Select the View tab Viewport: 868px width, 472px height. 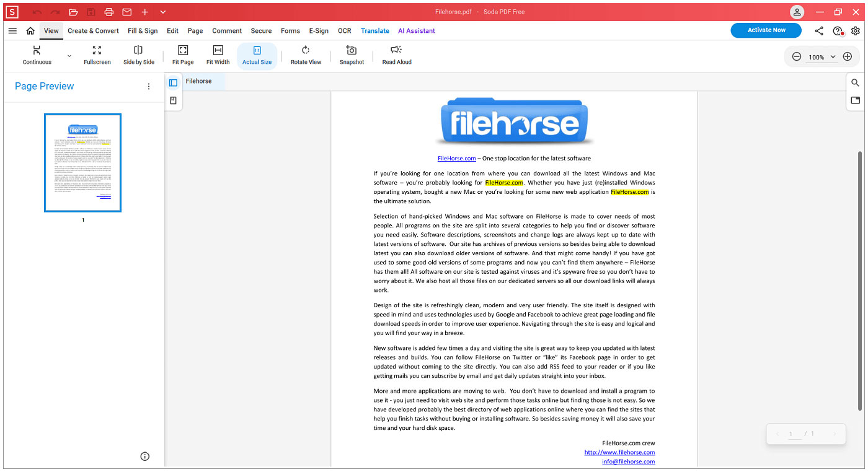[51, 30]
